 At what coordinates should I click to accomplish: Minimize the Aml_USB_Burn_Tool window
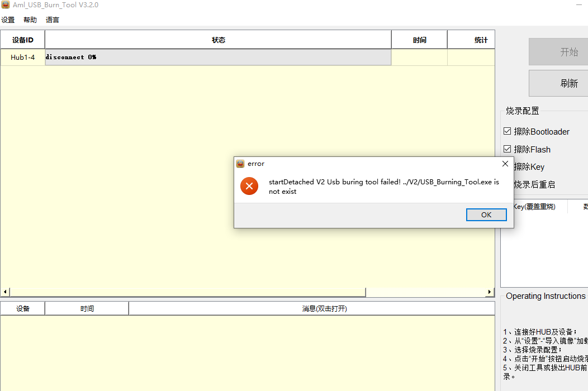click(x=580, y=4)
